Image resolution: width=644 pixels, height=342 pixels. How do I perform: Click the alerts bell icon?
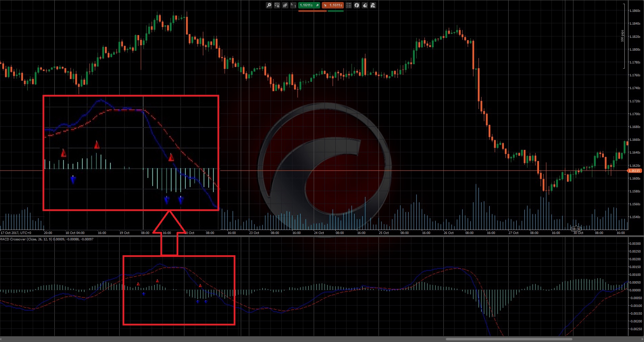pos(365,5)
